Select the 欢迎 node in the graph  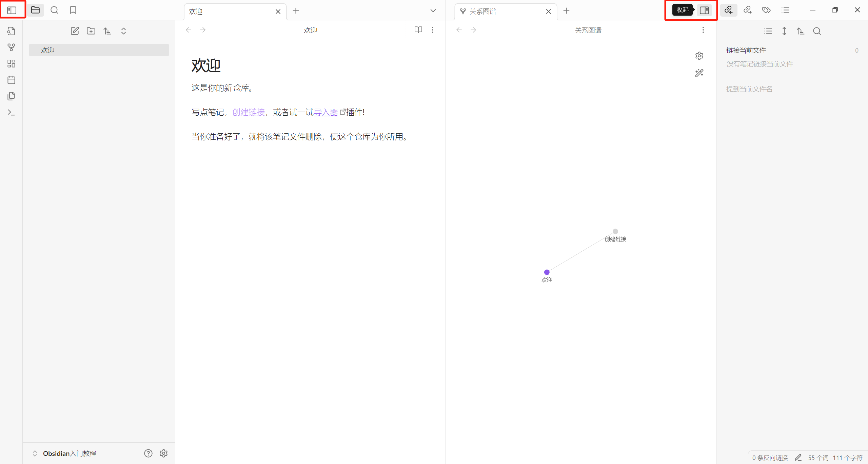point(547,272)
